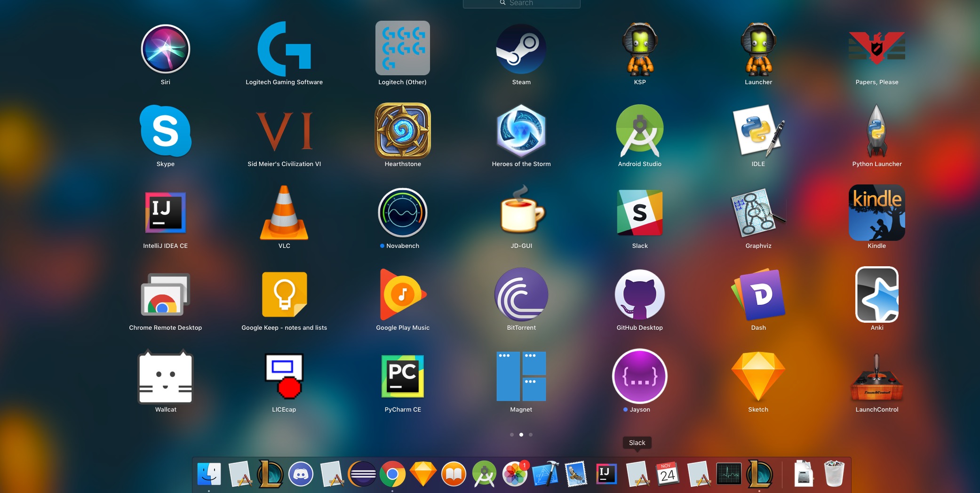Click the Launchpad search field

(x=521, y=3)
